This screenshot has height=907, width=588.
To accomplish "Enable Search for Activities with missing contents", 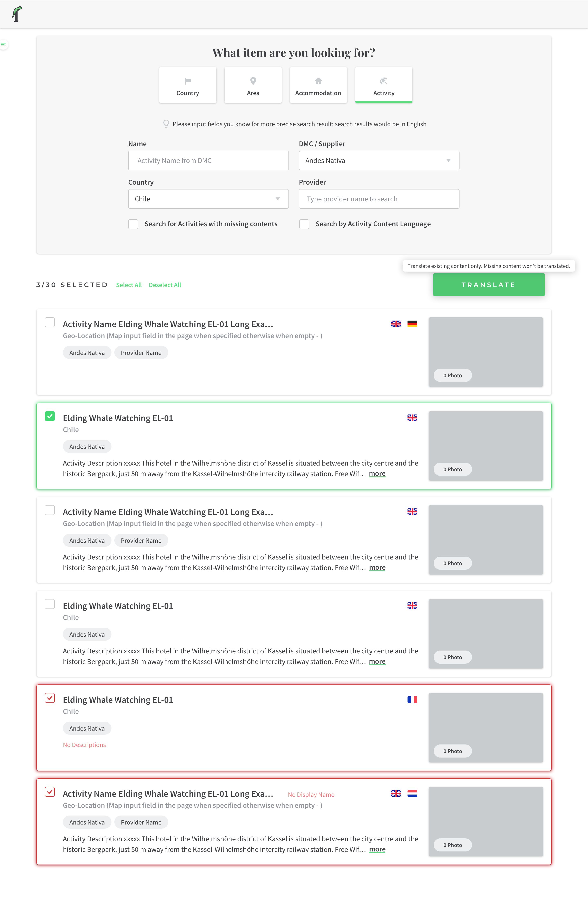I will click(133, 224).
